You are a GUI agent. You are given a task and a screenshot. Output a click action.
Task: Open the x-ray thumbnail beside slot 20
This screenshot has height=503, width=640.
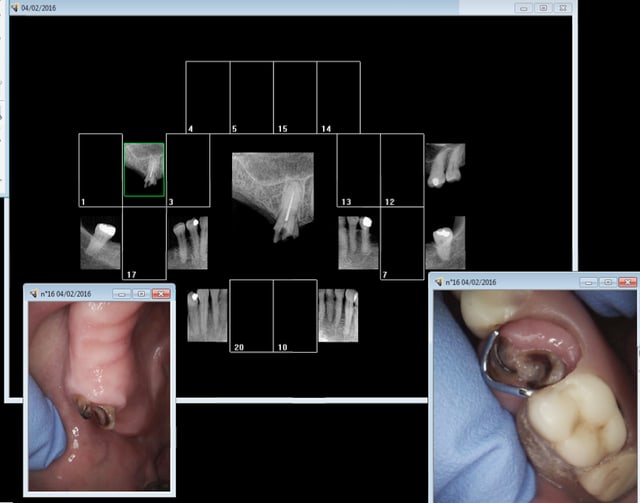coord(208,315)
